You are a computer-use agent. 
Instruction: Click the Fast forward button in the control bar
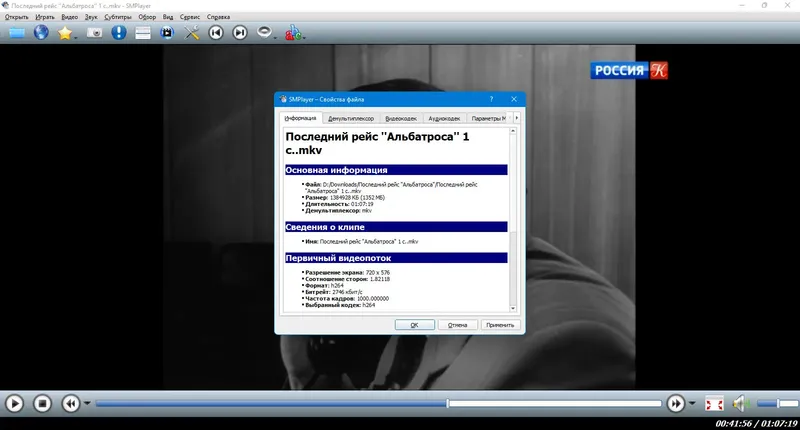tap(676, 404)
